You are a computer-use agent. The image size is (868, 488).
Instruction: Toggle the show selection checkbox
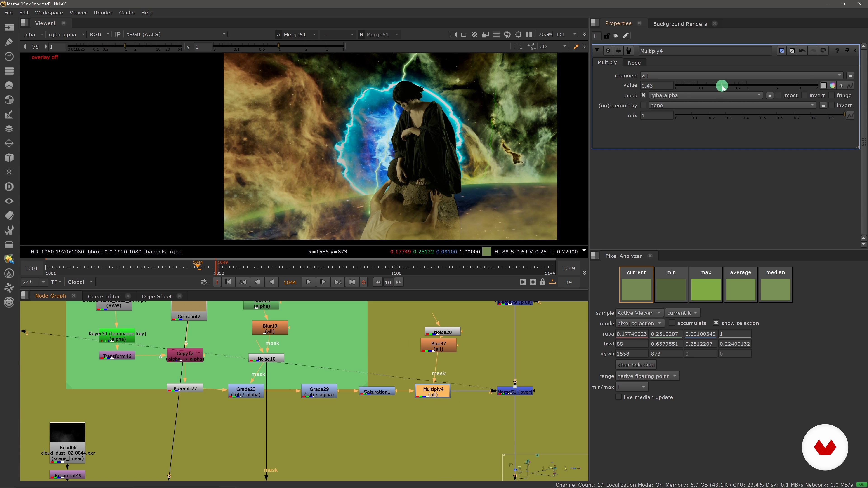point(716,323)
